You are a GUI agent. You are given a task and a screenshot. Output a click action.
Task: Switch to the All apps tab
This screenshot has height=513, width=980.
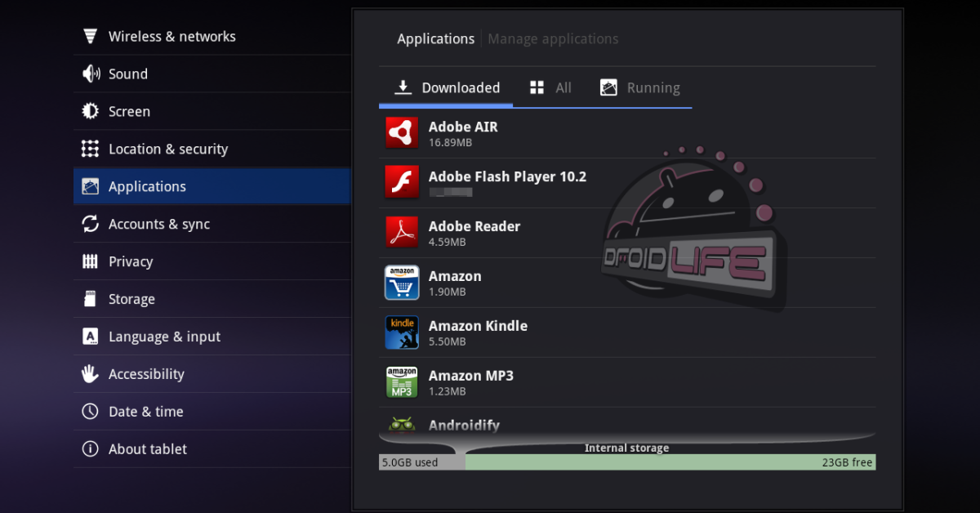coord(550,88)
